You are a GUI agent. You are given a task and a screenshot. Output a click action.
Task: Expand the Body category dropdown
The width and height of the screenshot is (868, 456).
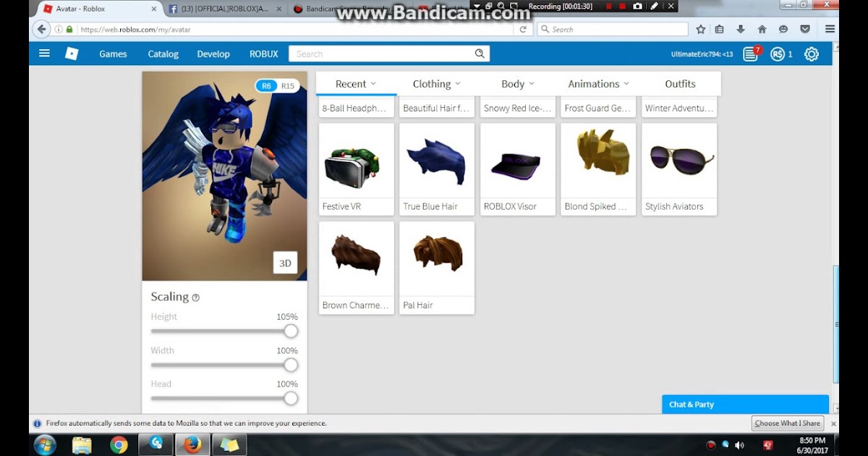(x=518, y=84)
